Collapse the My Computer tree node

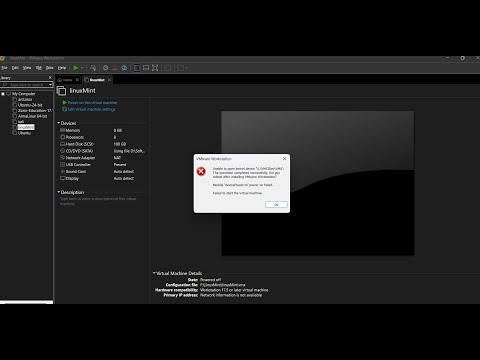(3, 94)
